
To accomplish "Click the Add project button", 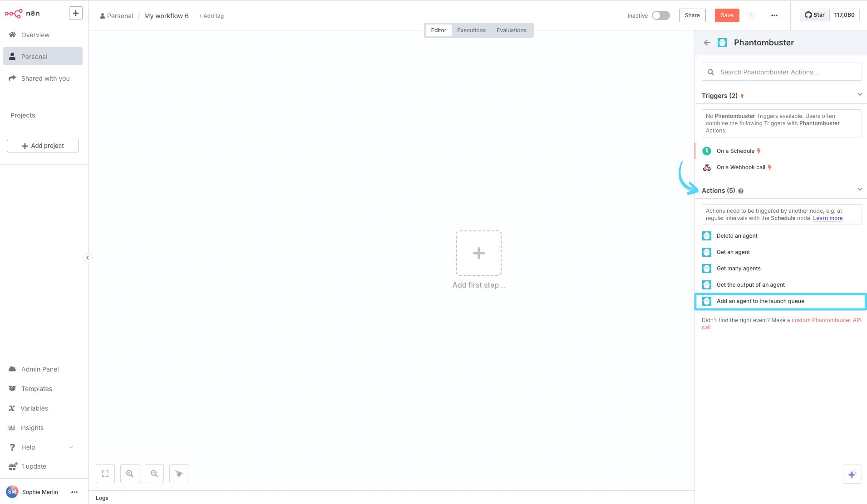I will tap(43, 146).
